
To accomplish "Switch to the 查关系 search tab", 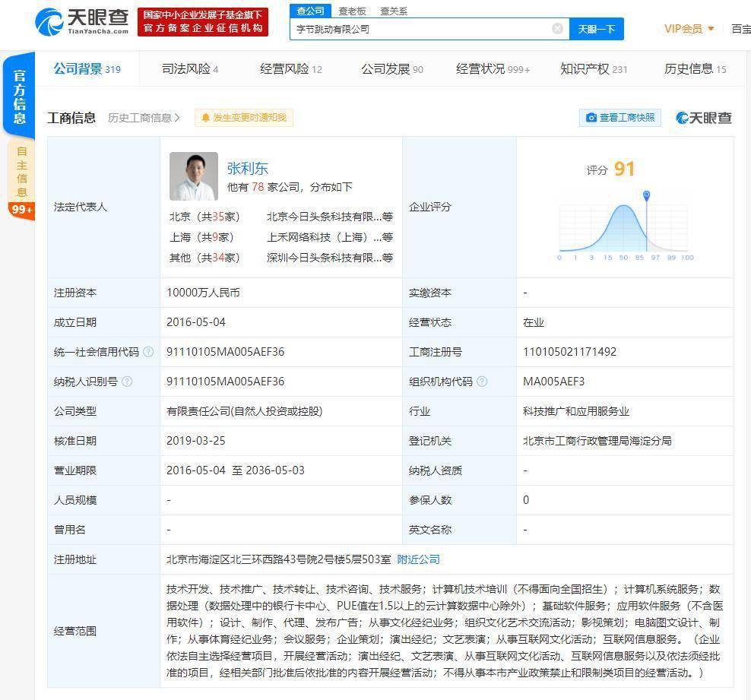I will (393, 11).
